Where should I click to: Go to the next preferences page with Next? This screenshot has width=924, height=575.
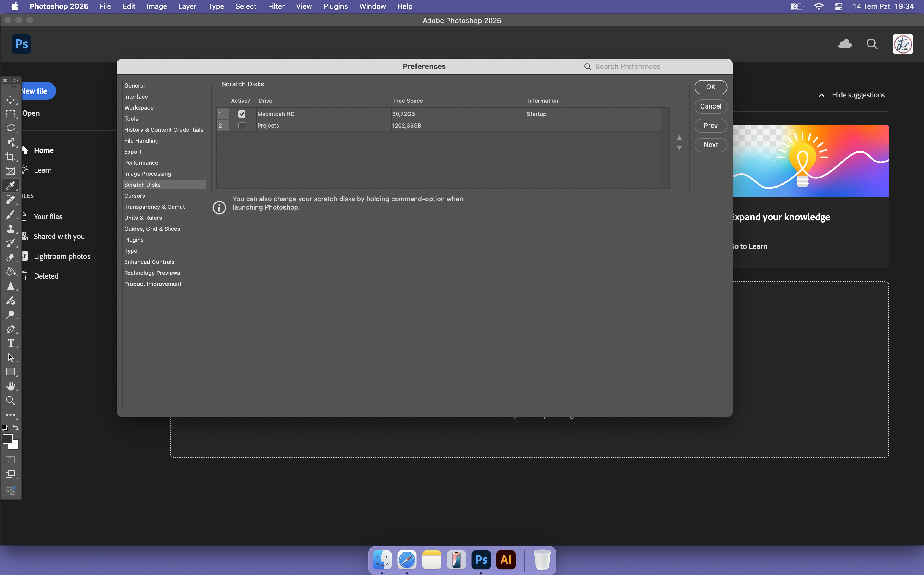click(x=710, y=145)
